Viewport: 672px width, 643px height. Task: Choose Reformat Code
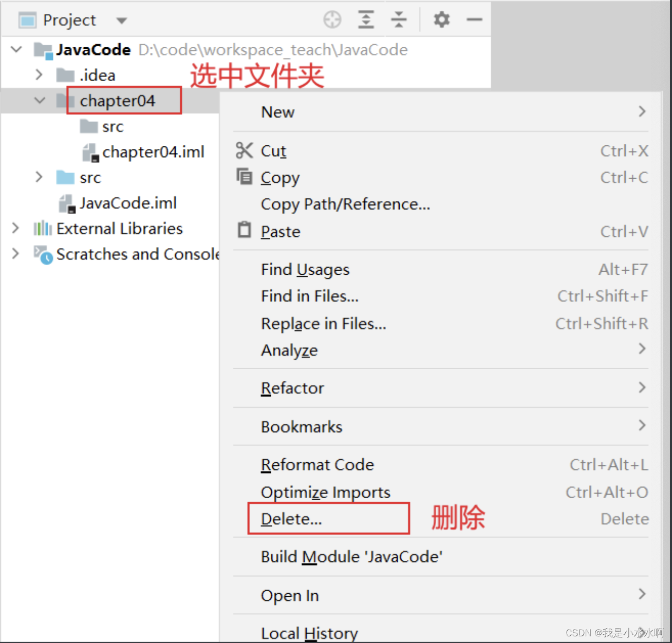point(441,465)
